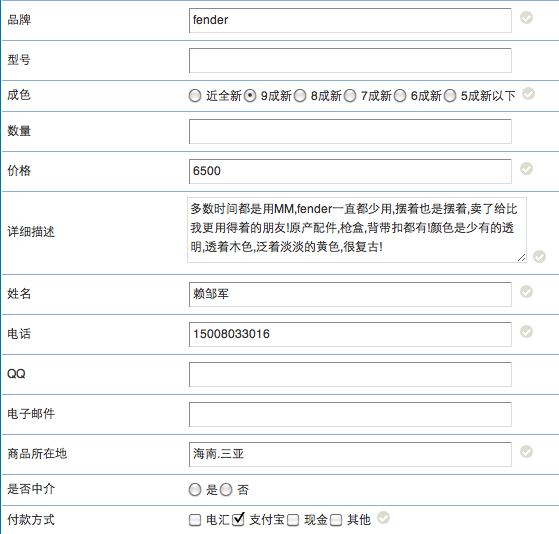Enable the 电汇 payment checkbox
Image resolution: width=559 pixels, height=534 pixels.
(x=195, y=520)
